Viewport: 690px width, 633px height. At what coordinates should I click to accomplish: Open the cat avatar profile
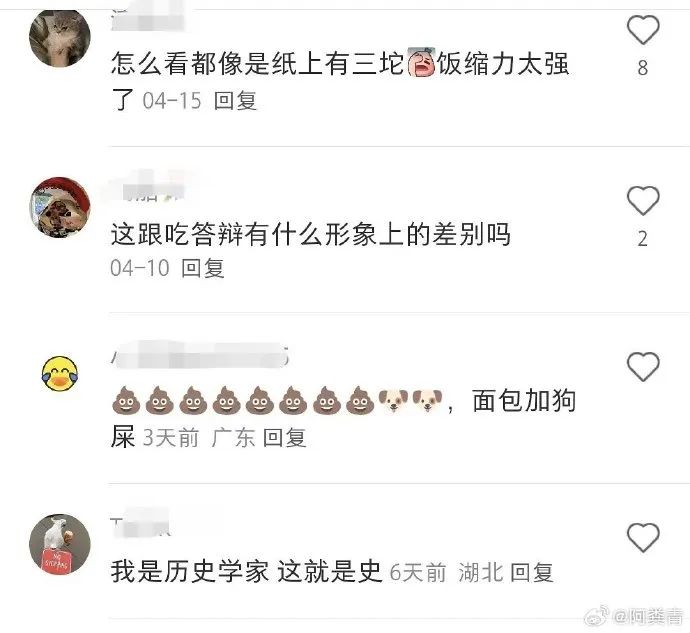pyautogui.click(x=60, y=37)
